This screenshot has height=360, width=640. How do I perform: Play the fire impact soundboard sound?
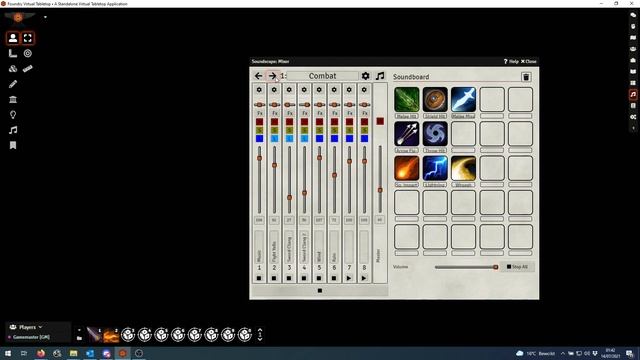407,168
